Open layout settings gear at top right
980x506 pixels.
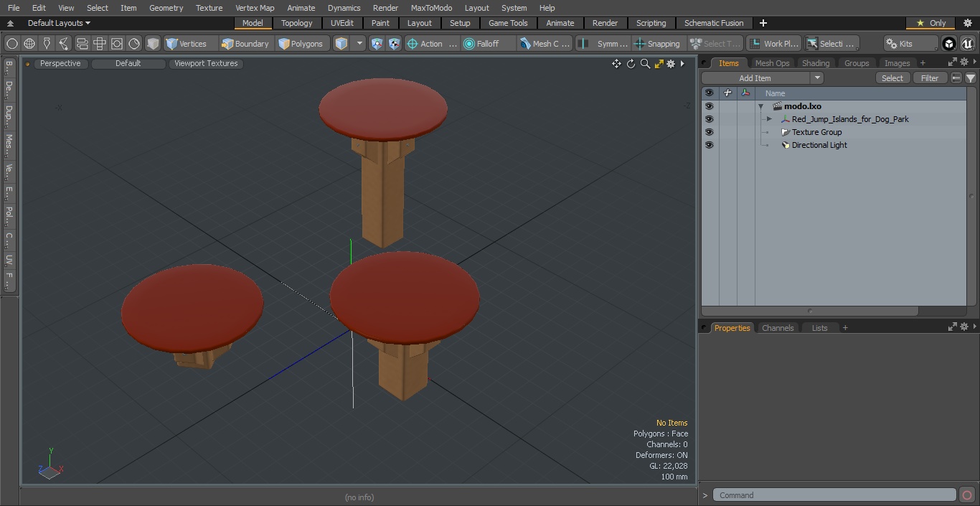(x=967, y=23)
